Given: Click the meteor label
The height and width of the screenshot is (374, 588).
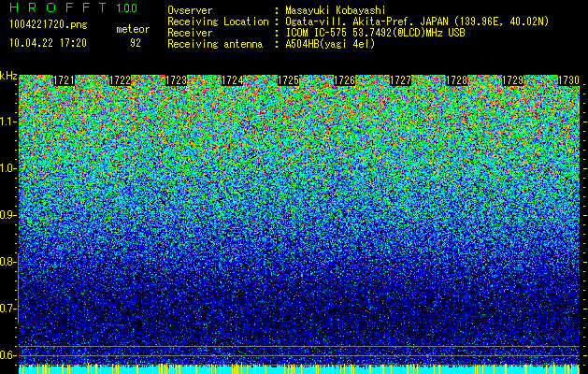Looking at the screenshot, I should (133, 29).
